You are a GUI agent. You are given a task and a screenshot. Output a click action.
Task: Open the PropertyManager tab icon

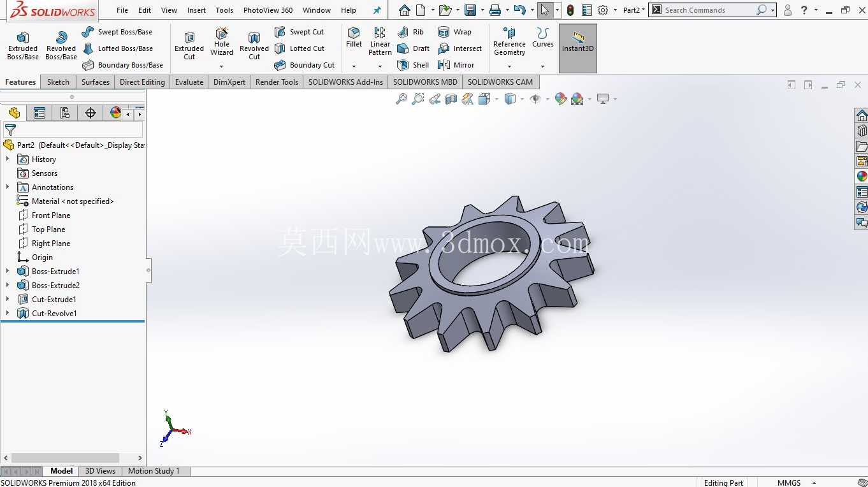coord(40,113)
